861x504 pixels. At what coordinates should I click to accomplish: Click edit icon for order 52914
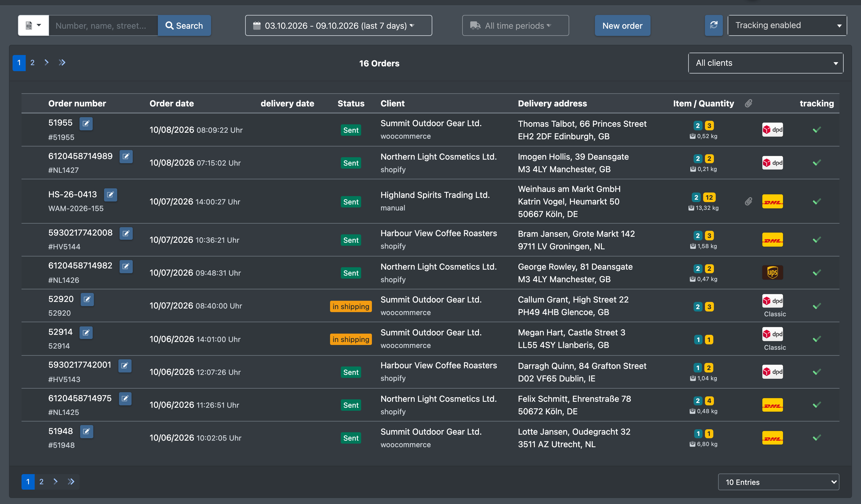click(x=86, y=332)
